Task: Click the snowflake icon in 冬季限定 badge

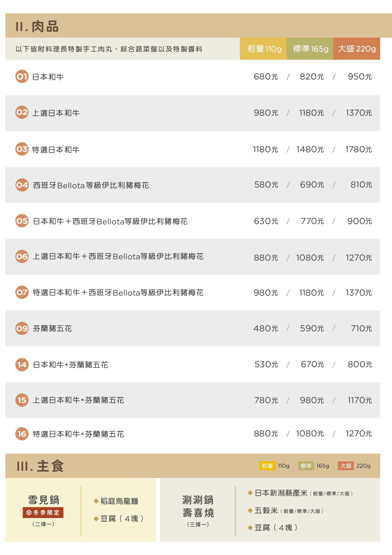Action: [x=29, y=513]
